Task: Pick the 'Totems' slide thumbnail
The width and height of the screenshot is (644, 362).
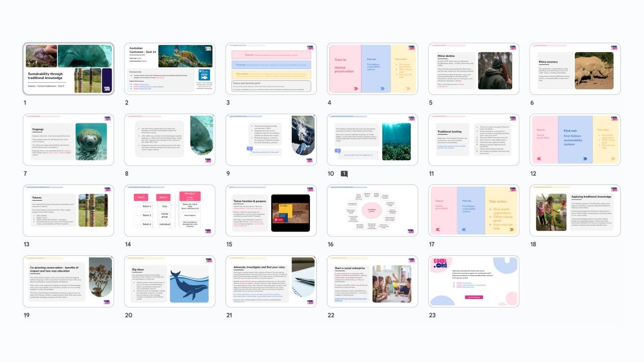Action: coord(68,211)
